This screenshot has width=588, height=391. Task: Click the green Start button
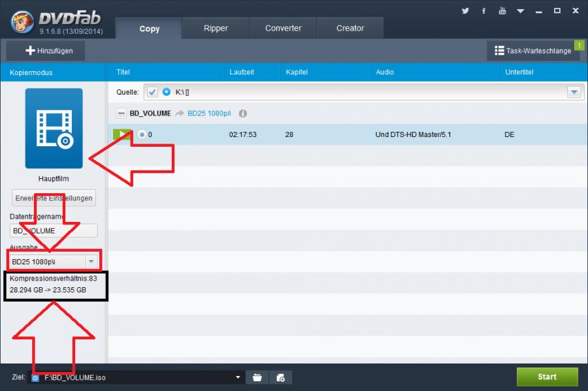tap(547, 377)
